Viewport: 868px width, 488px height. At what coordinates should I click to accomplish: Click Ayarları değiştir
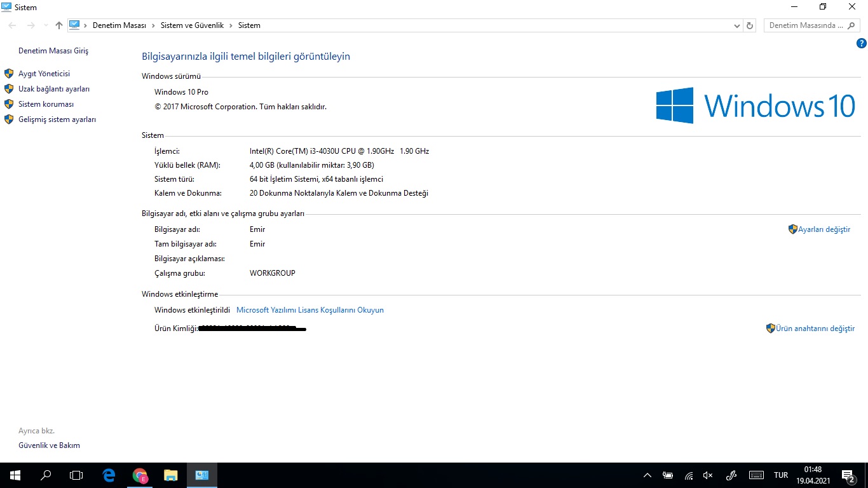[824, 229]
